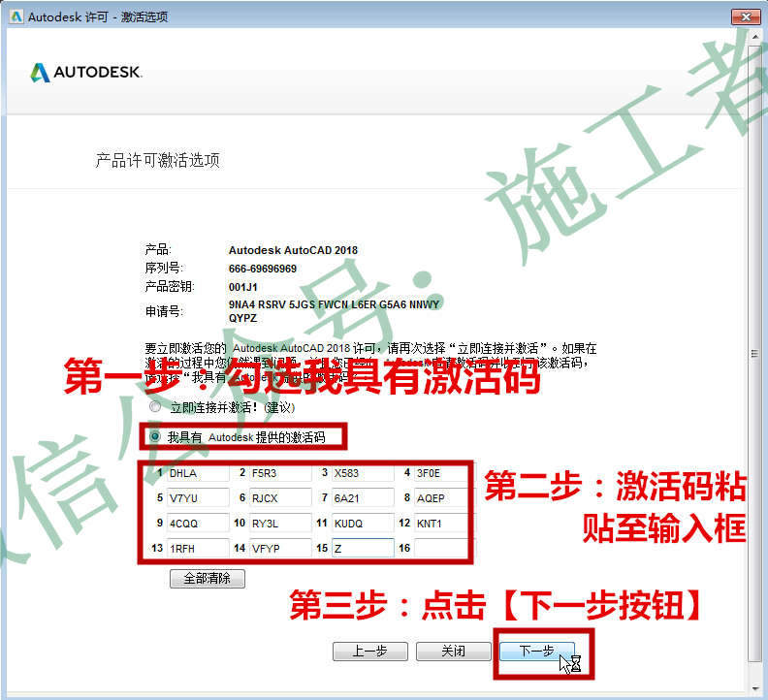Viewport: 768px width, 700px height.
Task: Click the Autodesk app icon in the title bar
Action: point(16,16)
